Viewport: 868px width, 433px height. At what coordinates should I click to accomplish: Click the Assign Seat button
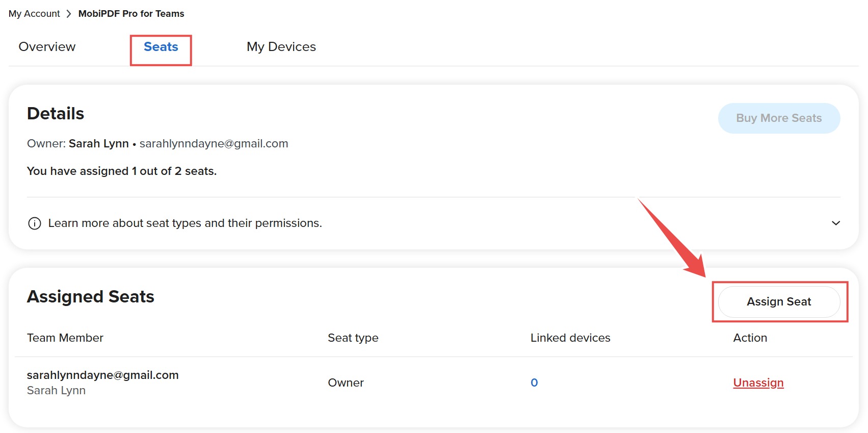pos(779,302)
